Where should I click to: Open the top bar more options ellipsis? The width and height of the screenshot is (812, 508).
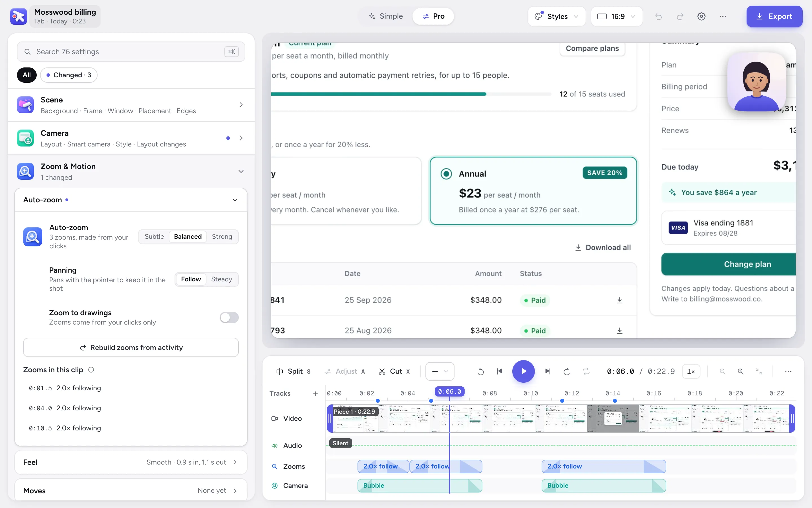tap(723, 16)
